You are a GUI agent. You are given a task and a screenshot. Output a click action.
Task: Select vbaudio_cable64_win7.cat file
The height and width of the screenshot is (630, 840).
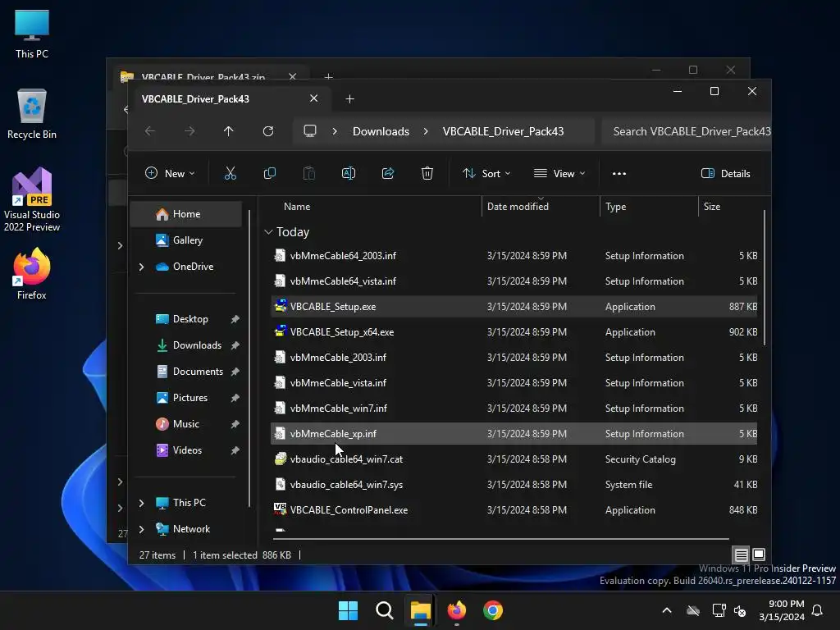[x=514, y=459]
